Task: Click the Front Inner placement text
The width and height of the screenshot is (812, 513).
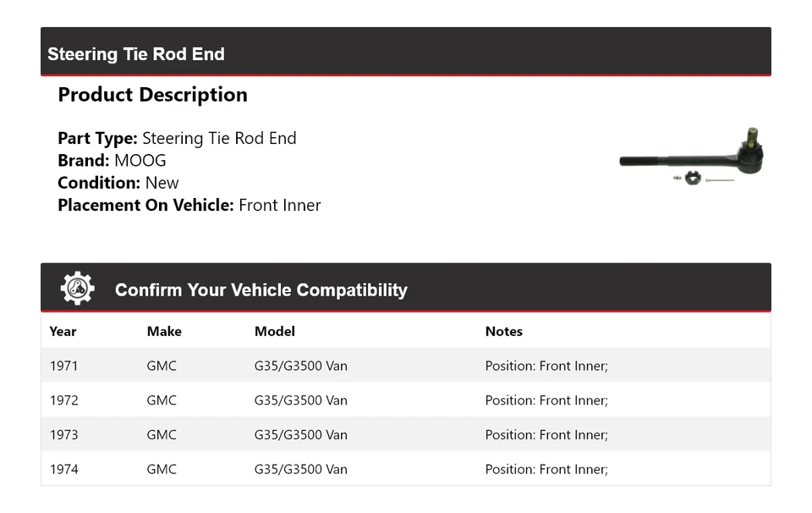Action: point(280,205)
